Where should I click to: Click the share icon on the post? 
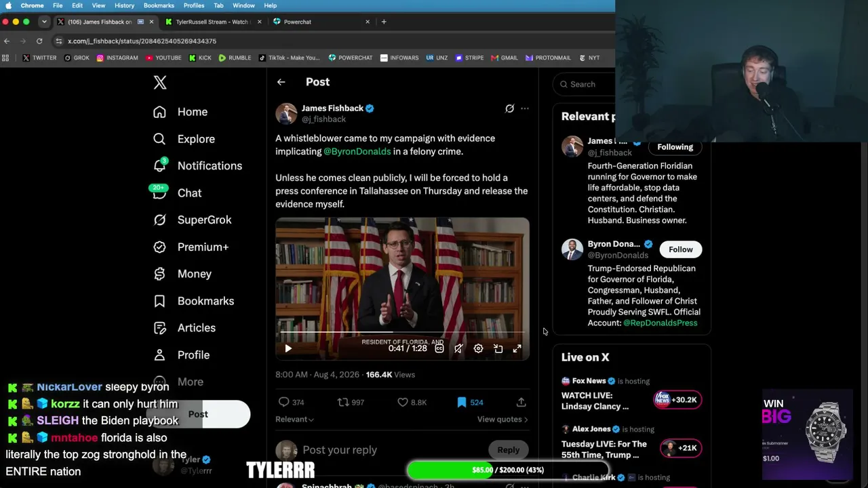tap(521, 403)
